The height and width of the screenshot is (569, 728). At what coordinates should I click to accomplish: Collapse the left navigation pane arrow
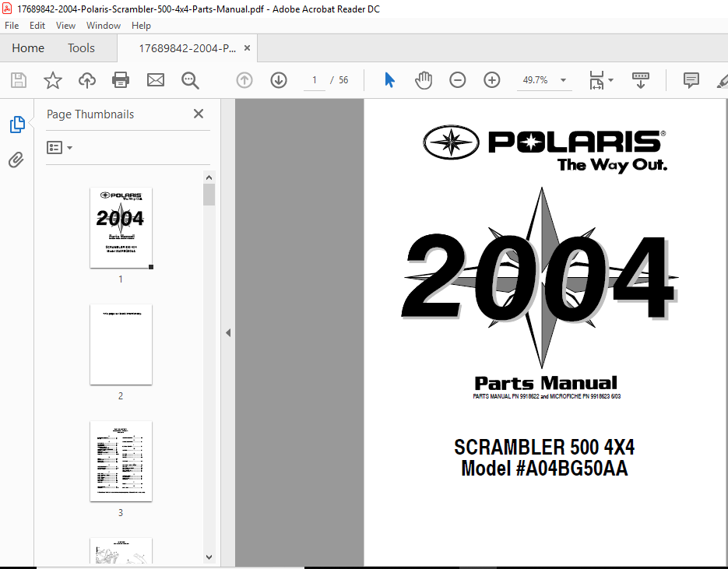228,333
